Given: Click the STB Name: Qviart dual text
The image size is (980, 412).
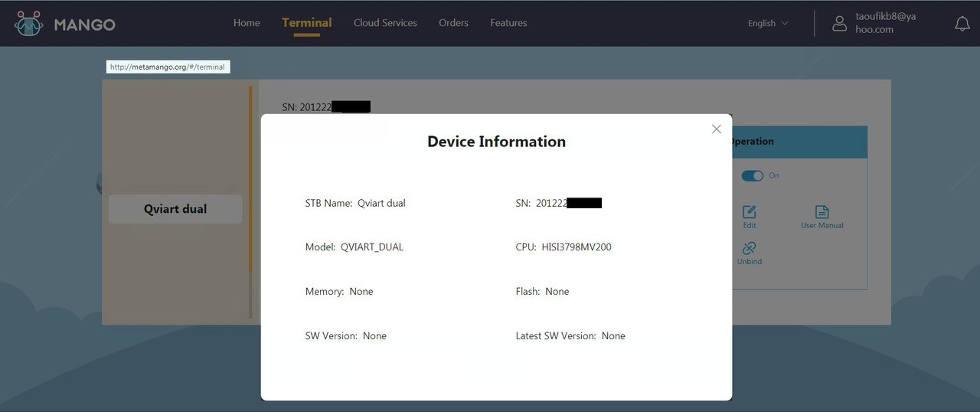Looking at the screenshot, I should click(355, 203).
